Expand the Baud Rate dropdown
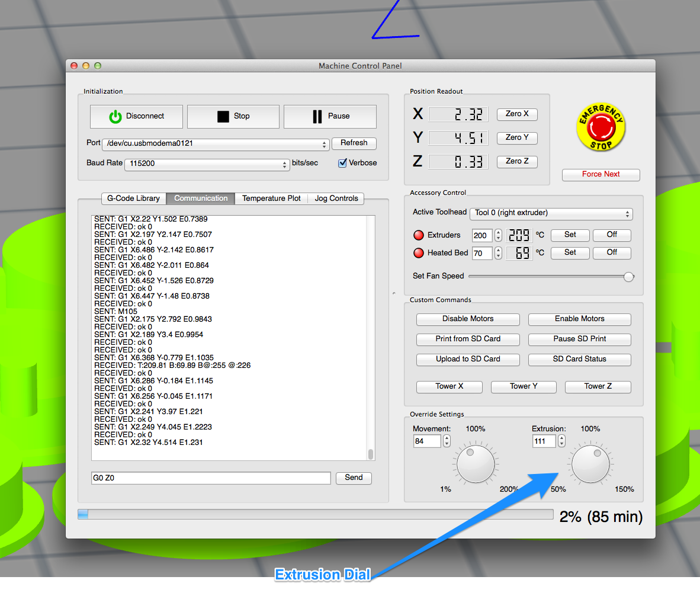The width and height of the screenshot is (700, 599). [x=207, y=164]
